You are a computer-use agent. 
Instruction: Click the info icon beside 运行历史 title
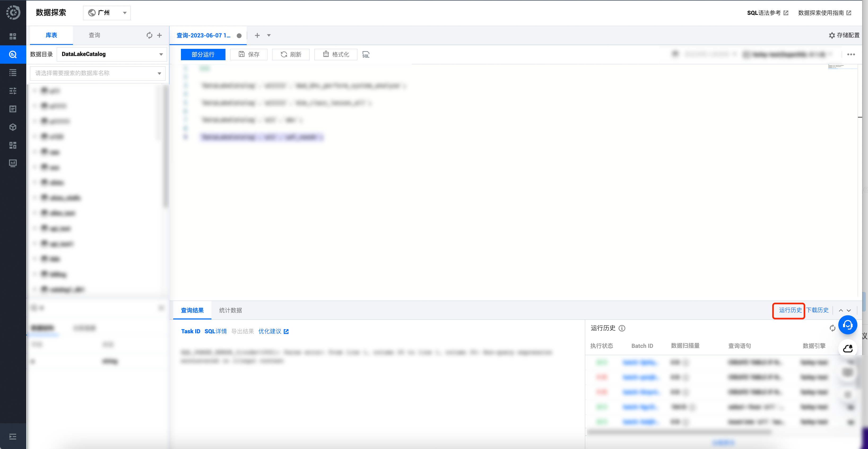(622, 328)
